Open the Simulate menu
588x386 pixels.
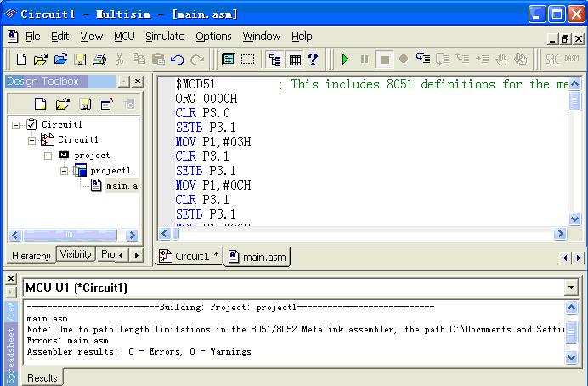(165, 37)
